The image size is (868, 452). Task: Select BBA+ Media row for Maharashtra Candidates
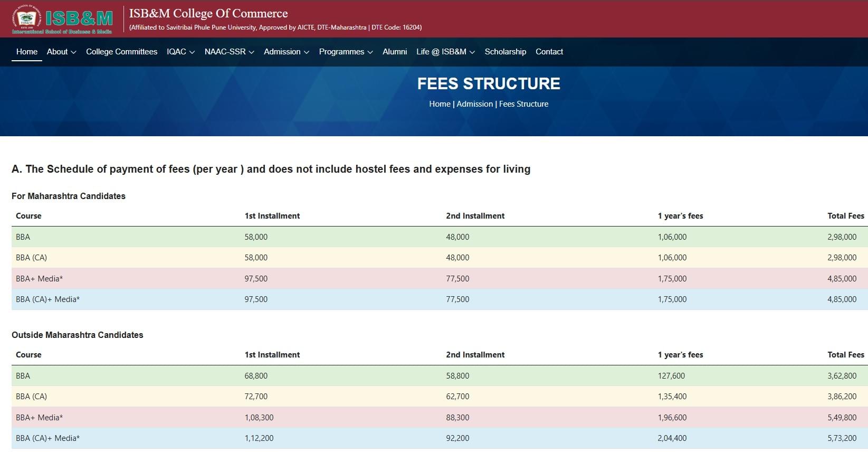[39, 279]
